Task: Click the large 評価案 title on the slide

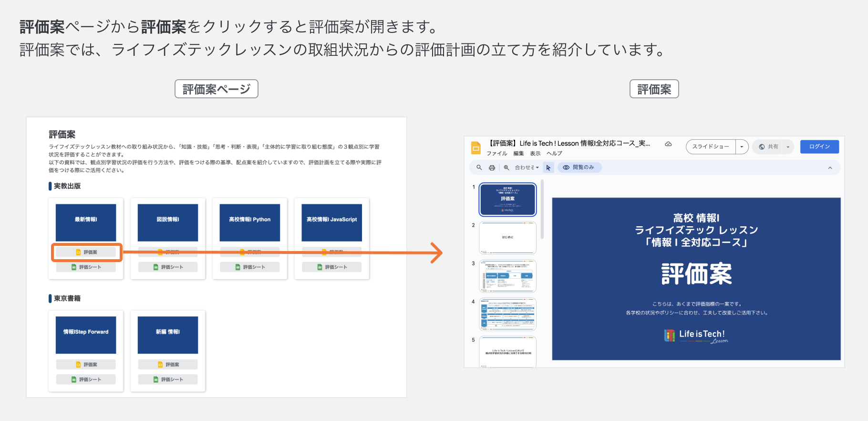Action: pos(696,274)
